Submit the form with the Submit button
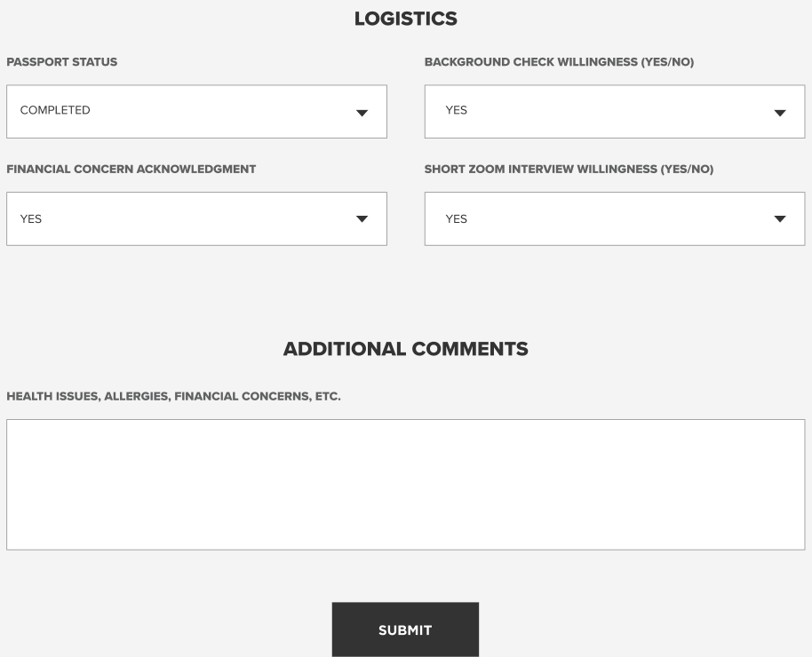This screenshot has height=657, width=812. tap(405, 629)
